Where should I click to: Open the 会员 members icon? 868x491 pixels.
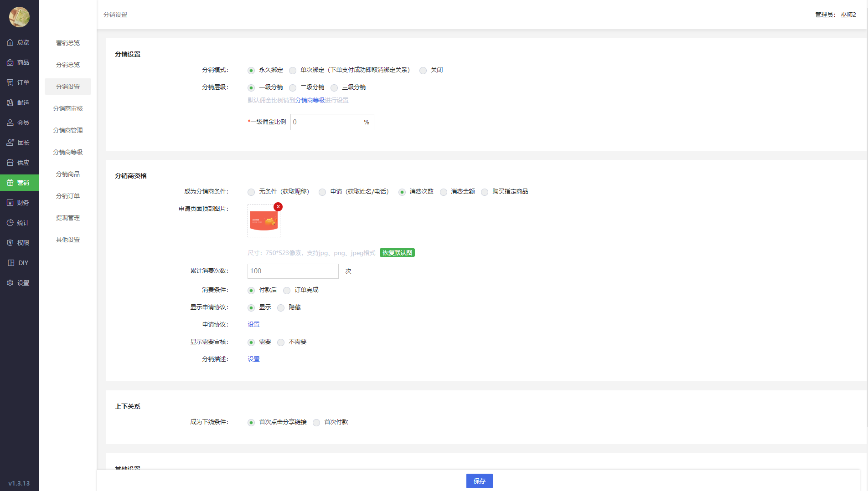(10, 123)
